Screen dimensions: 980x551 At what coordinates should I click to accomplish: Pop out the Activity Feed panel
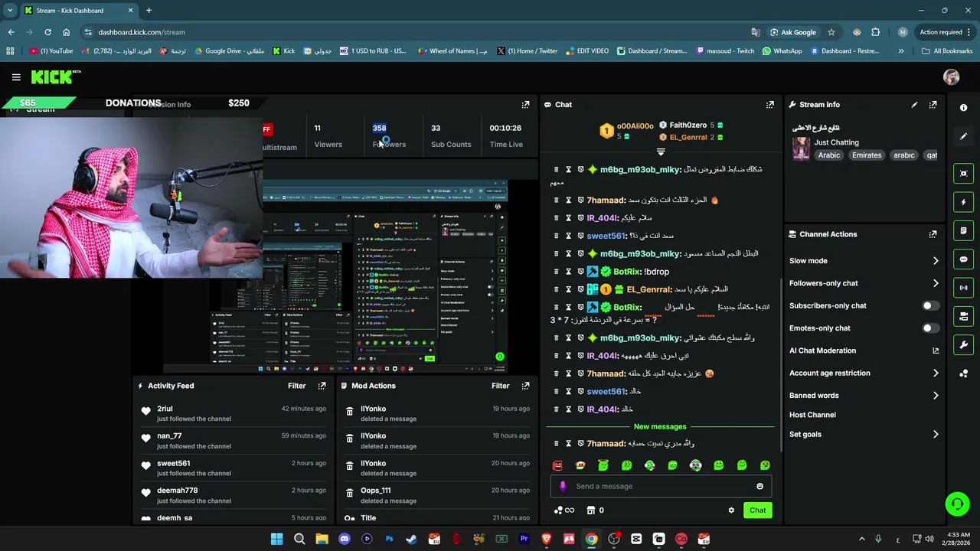tap(322, 386)
